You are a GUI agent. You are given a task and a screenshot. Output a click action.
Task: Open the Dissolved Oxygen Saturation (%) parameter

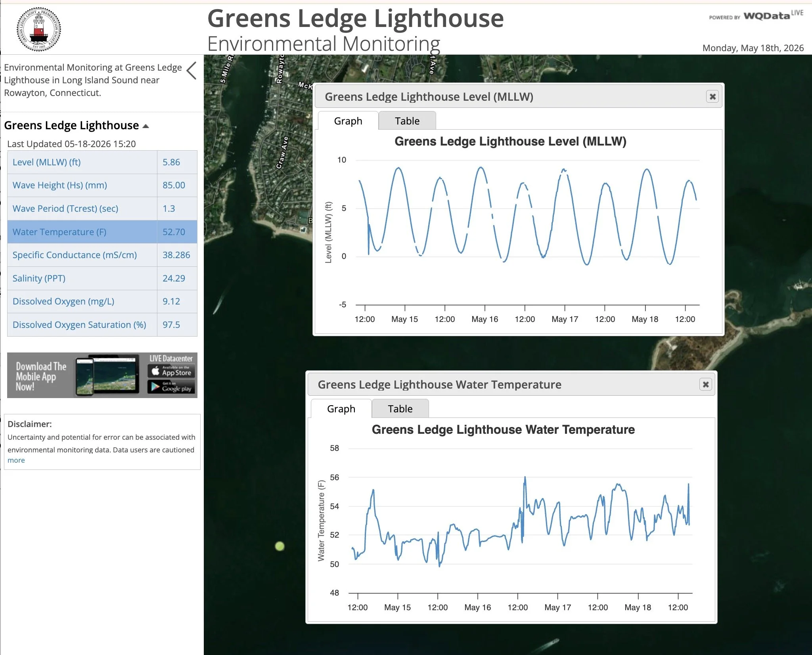79,325
